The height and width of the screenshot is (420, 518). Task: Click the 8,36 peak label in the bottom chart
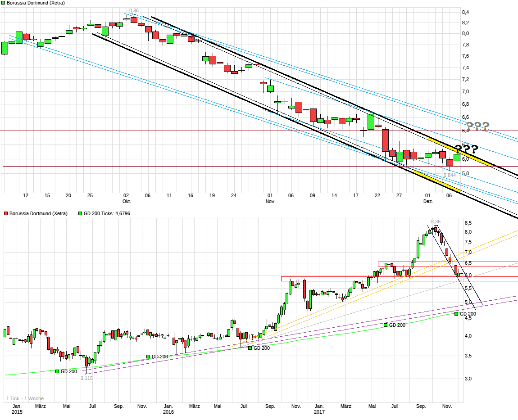tap(436, 221)
